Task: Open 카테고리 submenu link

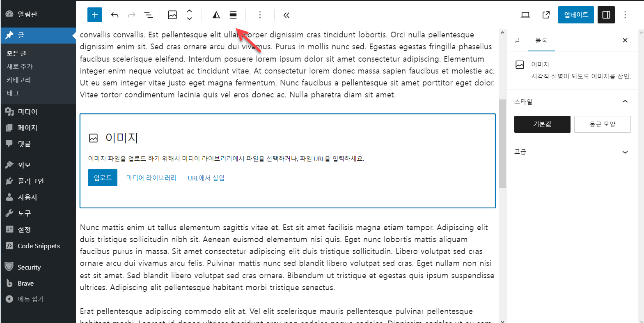Action: point(19,80)
